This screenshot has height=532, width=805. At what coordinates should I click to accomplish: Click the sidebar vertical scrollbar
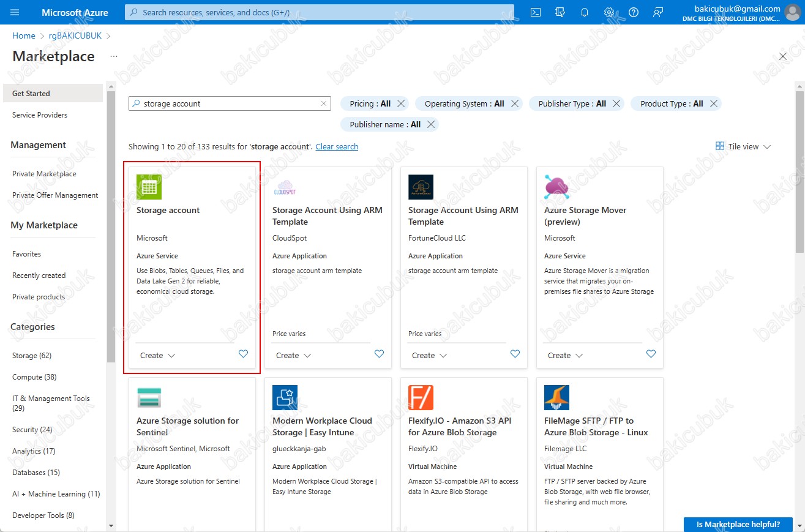click(111, 227)
